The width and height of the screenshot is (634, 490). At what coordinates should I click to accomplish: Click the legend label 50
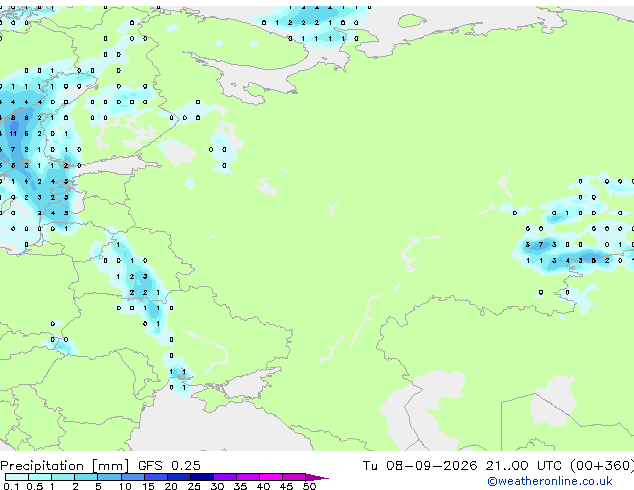[309, 486]
